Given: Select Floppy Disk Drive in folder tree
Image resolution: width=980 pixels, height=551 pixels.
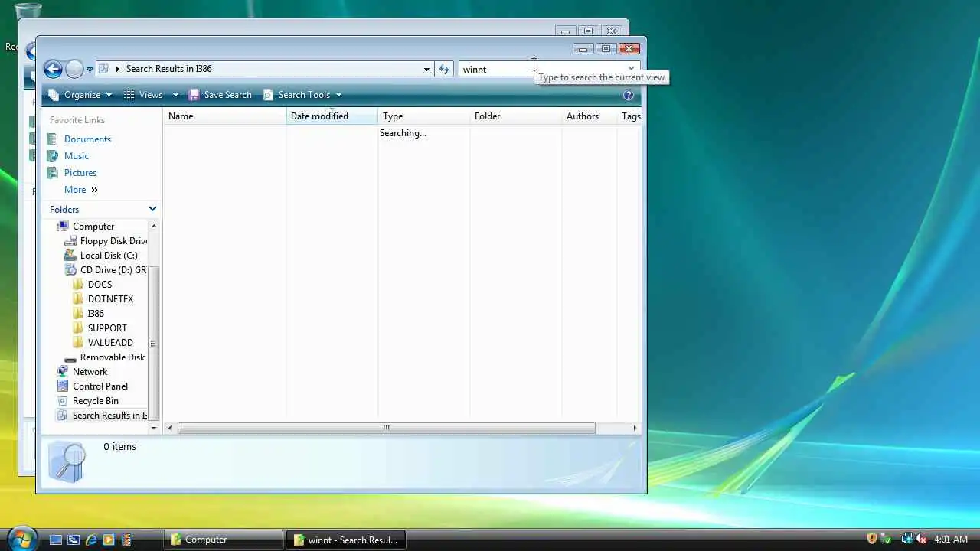Looking at the screenshot, I should click(113, 241).
